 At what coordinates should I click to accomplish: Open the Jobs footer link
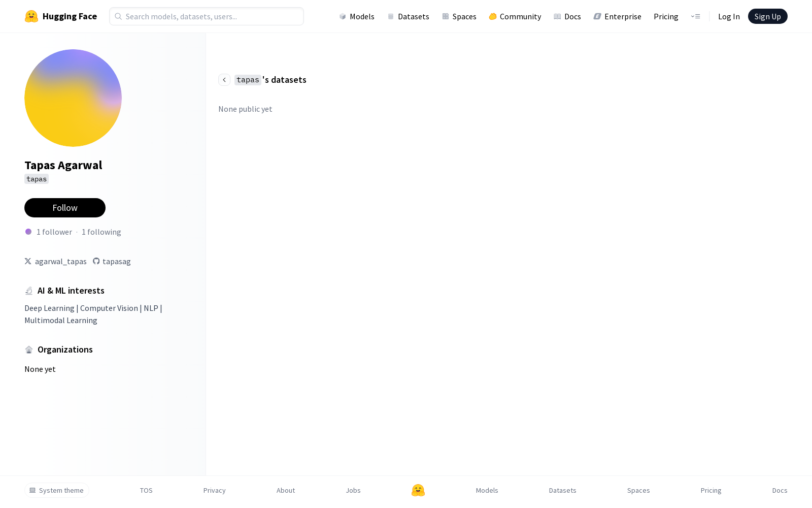(x=353, y=490)
